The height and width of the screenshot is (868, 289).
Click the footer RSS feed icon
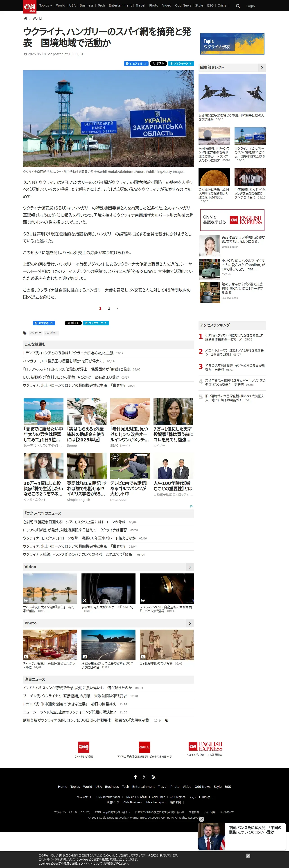(x=154, y=777)
